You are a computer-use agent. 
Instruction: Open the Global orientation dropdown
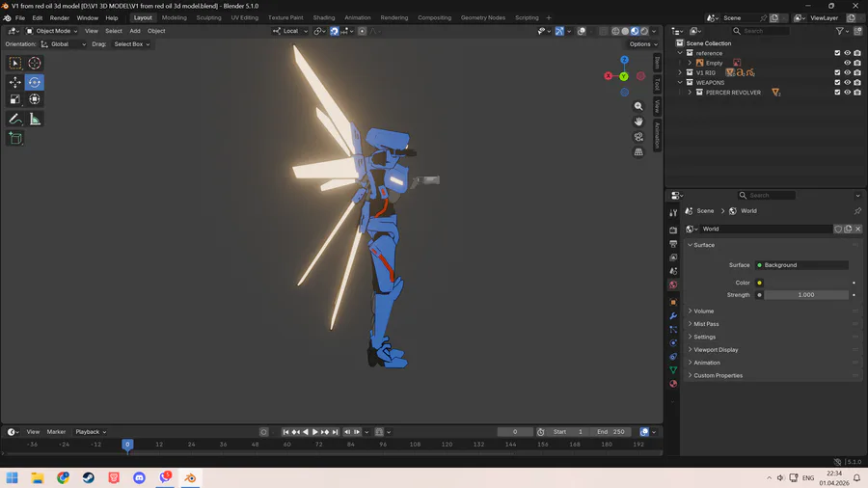pyautogui.click(x=63, y=44)
